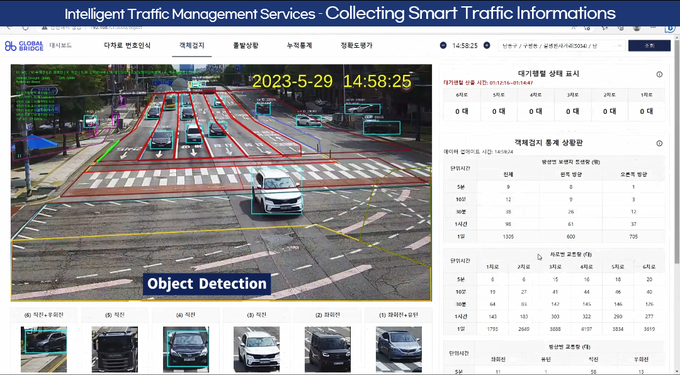Viewport: 680px width, 375px height.
Task: Select lane 4 black car thumbnail
Action: pos(186,349)
